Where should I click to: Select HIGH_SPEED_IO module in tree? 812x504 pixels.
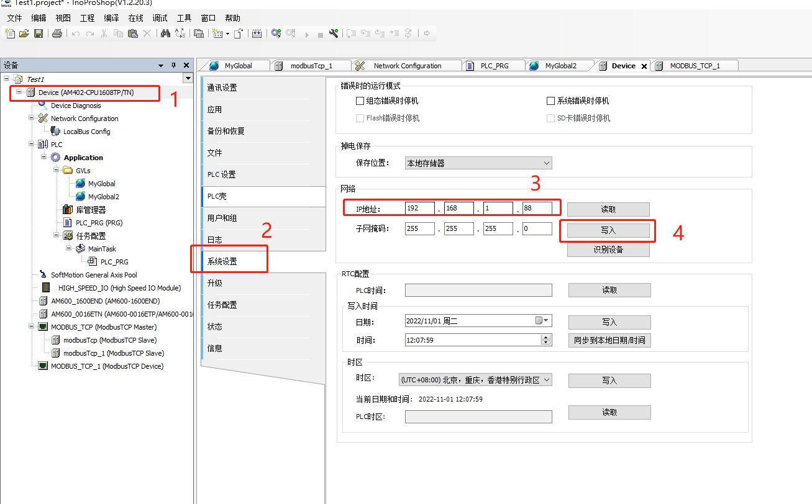[119, 288]
